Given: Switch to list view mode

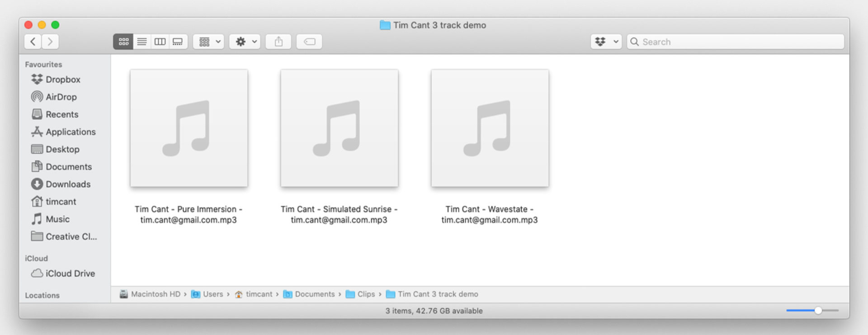Looking at the screenshot, I should click(x=142, y=42).
